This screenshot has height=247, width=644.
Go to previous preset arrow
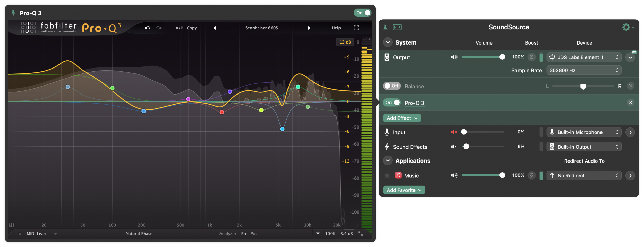click(215, 28)
